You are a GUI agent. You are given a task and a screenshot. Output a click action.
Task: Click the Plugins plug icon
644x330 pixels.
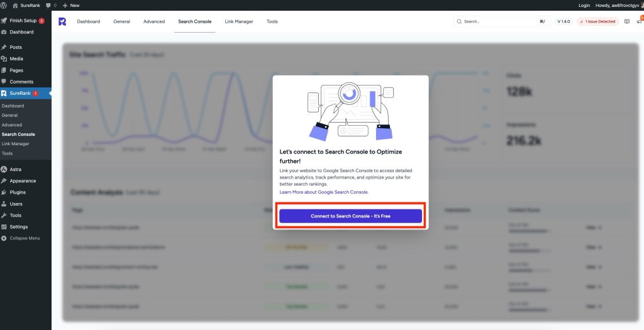coord(4,192)
